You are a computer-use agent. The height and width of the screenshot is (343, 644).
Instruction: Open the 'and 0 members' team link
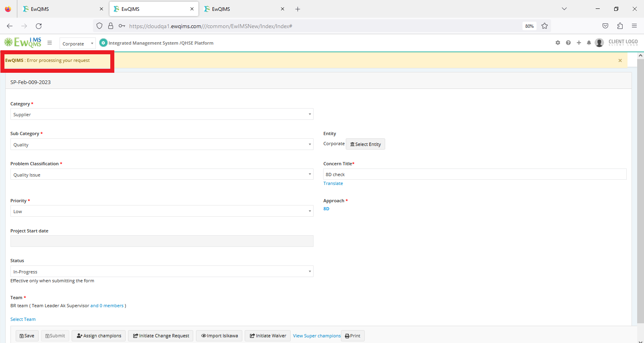(x=107, y=306)
